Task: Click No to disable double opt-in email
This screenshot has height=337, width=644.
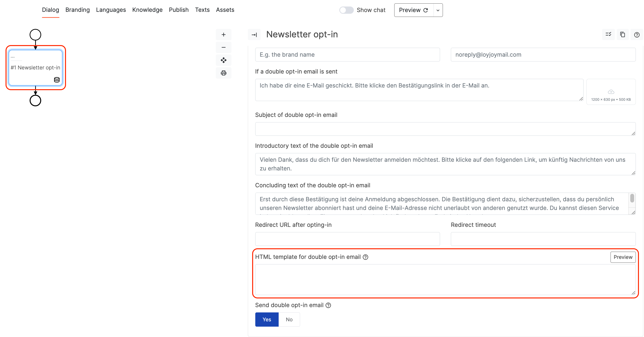Action: point(289,319)
